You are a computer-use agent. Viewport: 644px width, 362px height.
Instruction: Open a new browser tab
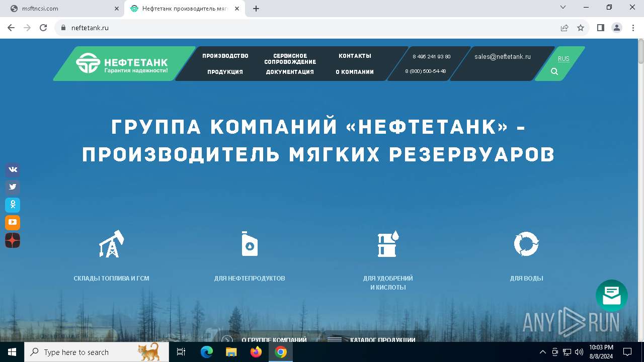click(256, 9)
